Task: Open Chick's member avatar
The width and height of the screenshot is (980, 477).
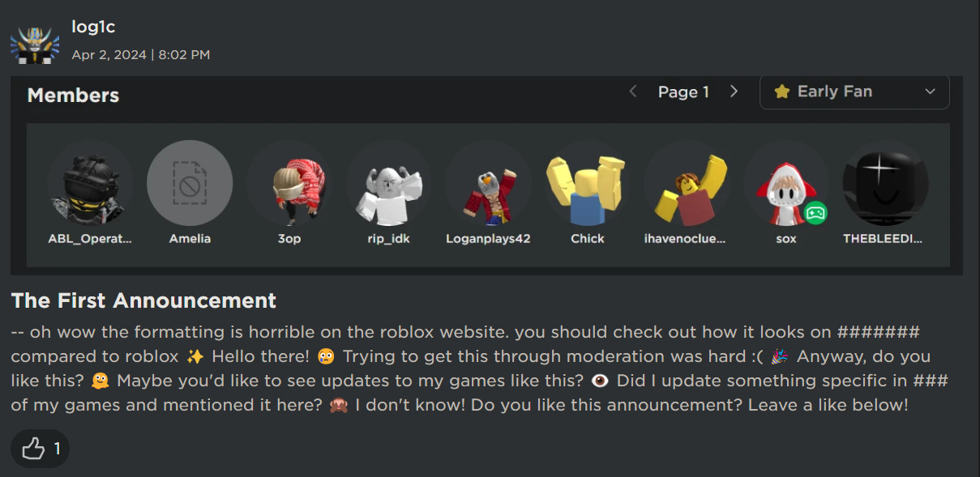Action: [587, 182]
